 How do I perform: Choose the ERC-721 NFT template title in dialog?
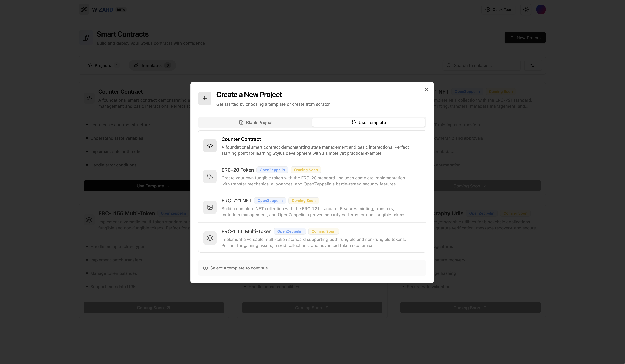click(236, 201)
